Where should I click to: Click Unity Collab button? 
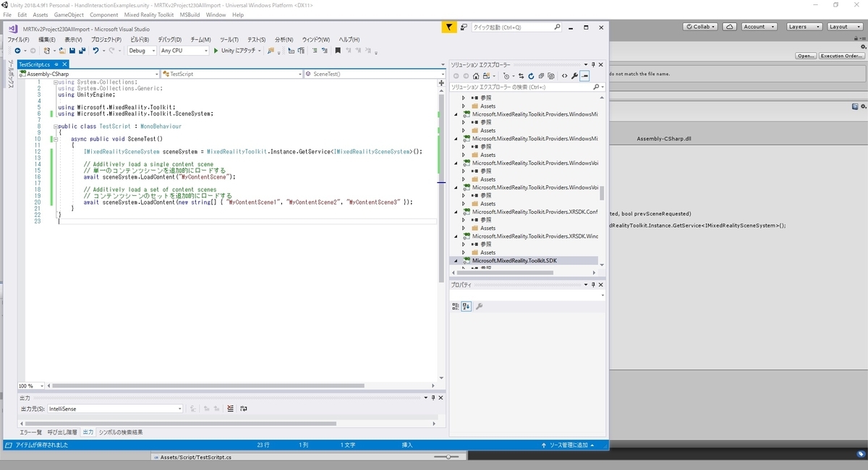pos(700,27)
